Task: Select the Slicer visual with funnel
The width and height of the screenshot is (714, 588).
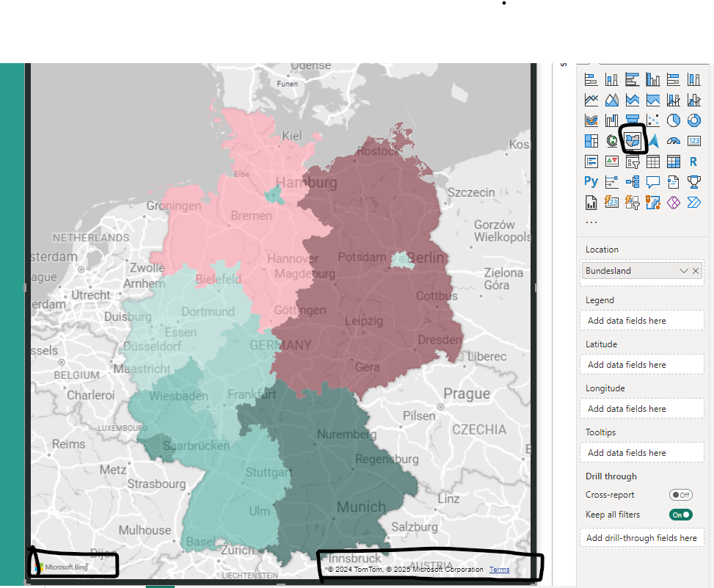Action: 632,161
